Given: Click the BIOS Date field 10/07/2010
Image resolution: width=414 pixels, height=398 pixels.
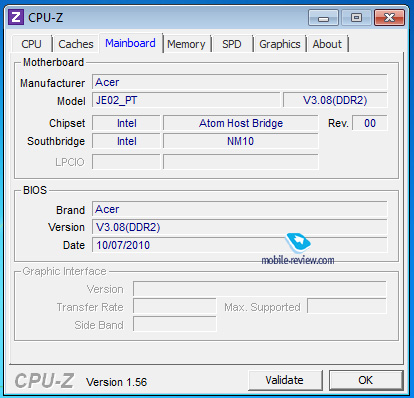Looking at the screenshot, I should coord(240,245).
